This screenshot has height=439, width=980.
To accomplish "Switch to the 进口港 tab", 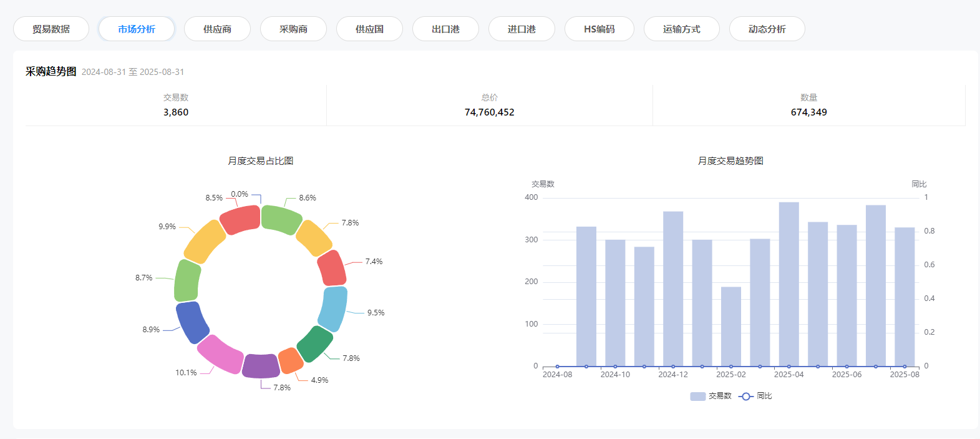I will click(x=522, y=29).
